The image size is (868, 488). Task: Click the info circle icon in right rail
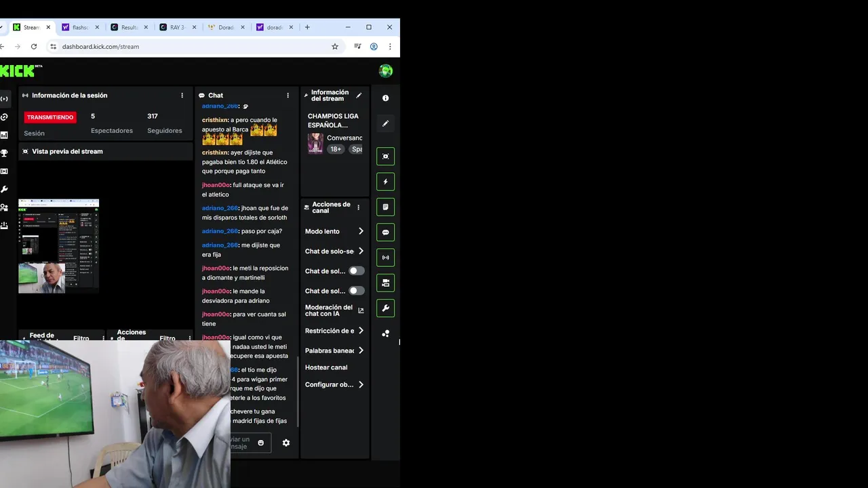385,98
